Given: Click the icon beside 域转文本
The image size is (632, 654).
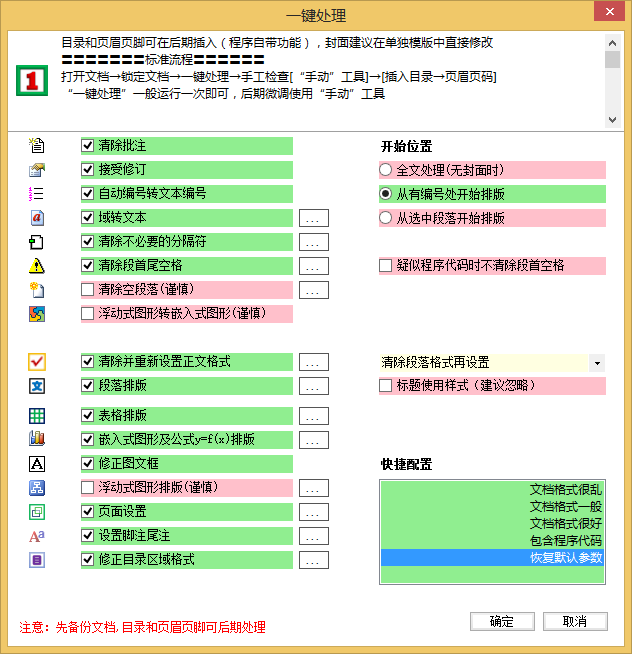Looking at the screenshot, I should [x=37, y=218].
